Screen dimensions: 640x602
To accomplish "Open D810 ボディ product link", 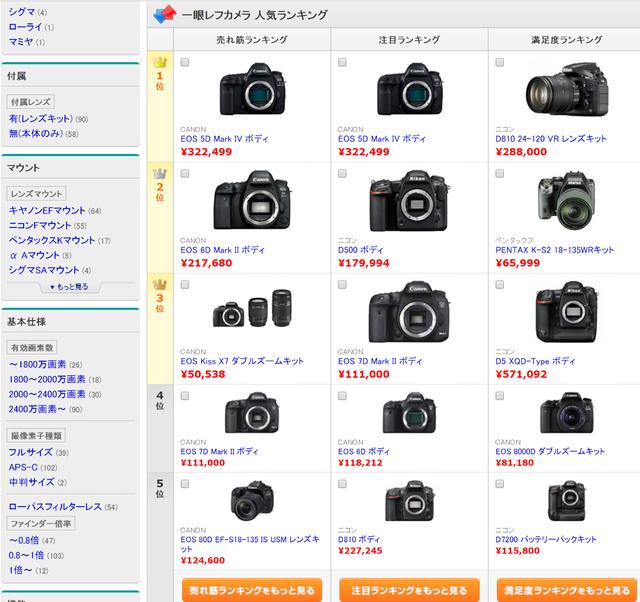I will click(359, 540).
